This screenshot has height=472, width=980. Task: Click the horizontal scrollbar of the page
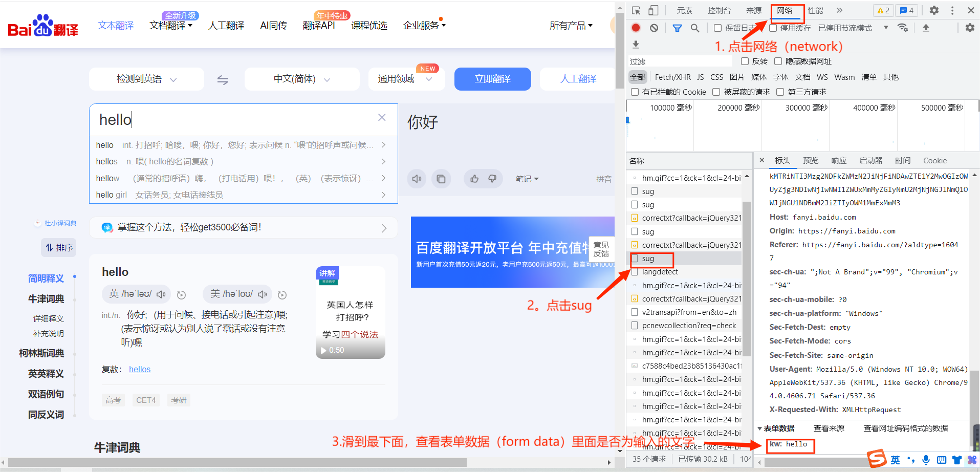point(238,463)
